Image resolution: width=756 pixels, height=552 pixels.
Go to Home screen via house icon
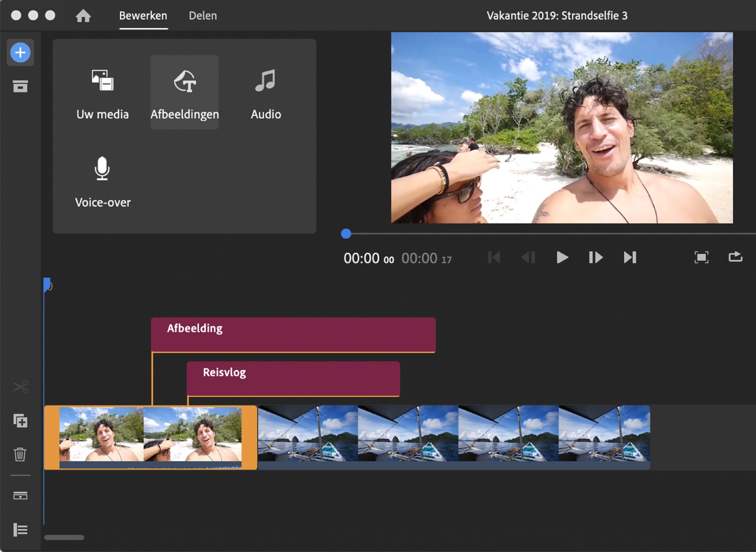(x=83, y=16)
